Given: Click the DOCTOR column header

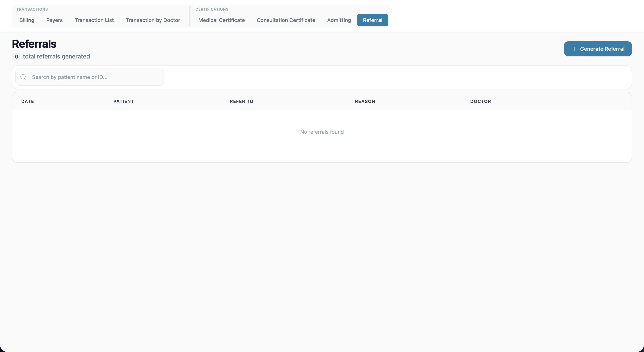Looking at the screenshot, I should pyautogui.click(x=481, y=102).
